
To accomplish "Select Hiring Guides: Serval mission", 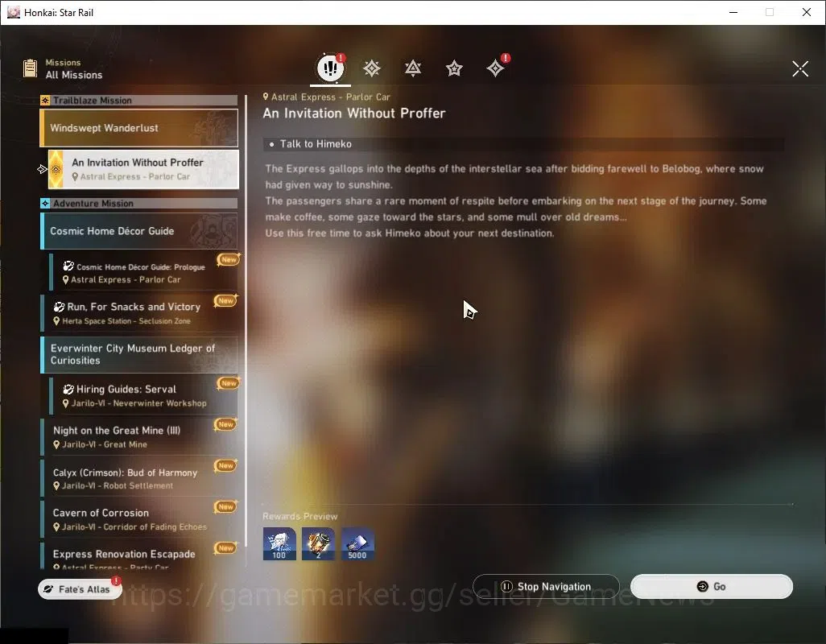I will [x=143, y=395].
